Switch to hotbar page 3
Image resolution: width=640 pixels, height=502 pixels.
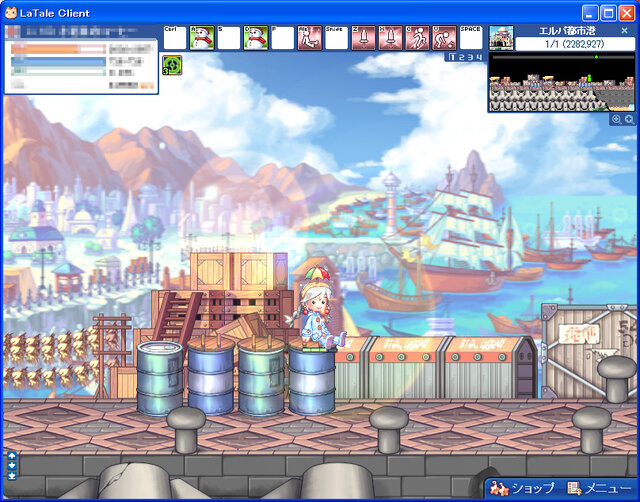pos(470,57)
